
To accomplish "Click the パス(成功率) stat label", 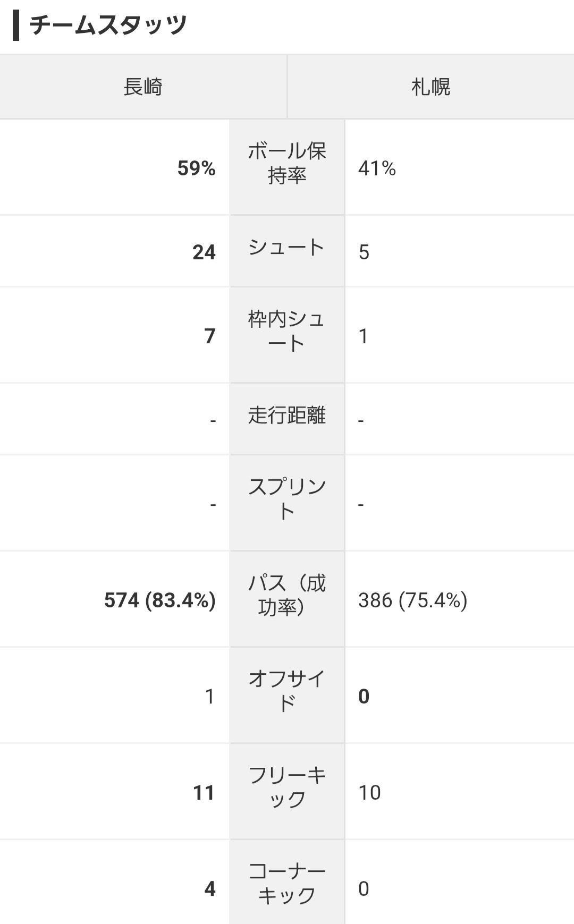I will point(287,595).
